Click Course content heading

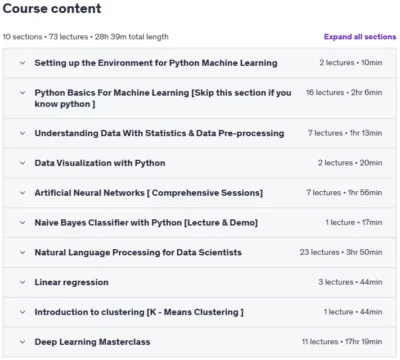[52, 8]
